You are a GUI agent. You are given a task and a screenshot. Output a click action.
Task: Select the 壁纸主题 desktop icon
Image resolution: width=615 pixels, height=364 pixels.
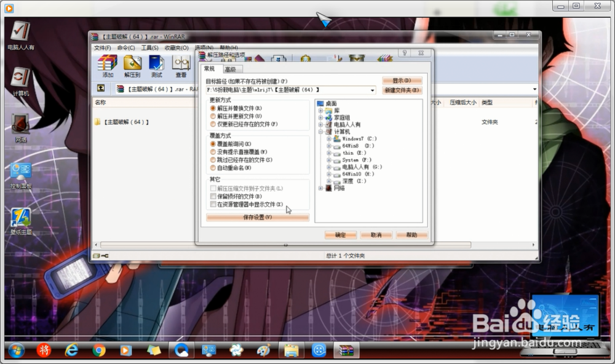click(21, 221)
